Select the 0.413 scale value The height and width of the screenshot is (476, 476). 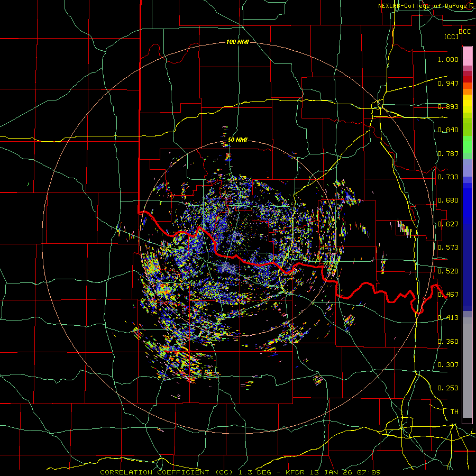coord(448,318)
